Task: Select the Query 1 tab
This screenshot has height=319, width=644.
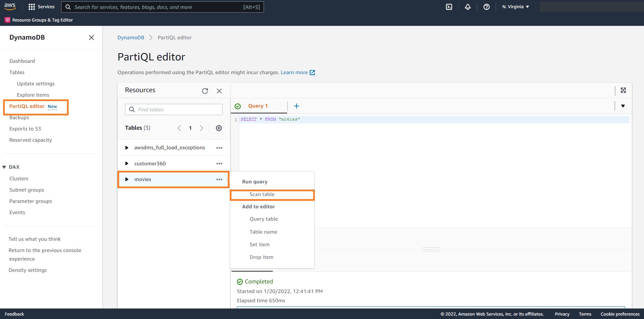Action: [x=258, y=106]
